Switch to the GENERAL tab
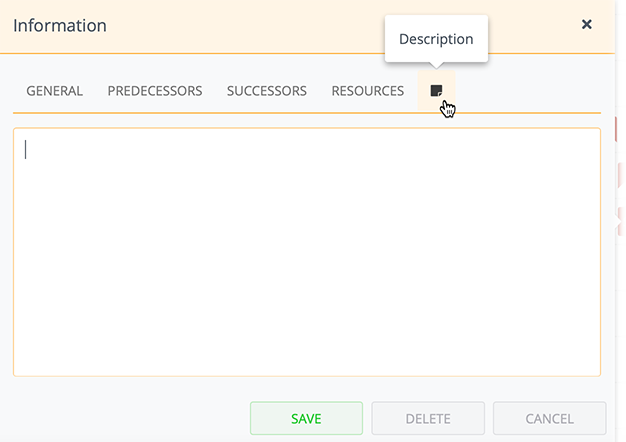This screenshot has height=442, width=626. coord(55,91)
